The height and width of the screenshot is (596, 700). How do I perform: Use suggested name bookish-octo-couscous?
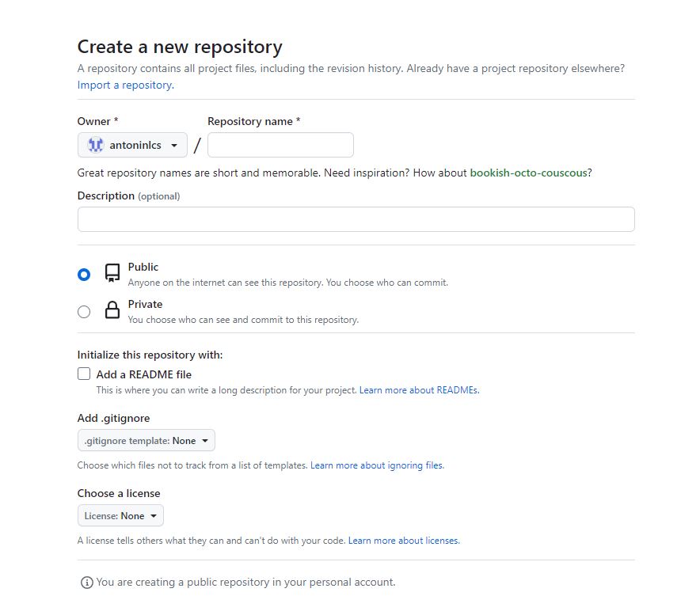click(x=529, y=173)
